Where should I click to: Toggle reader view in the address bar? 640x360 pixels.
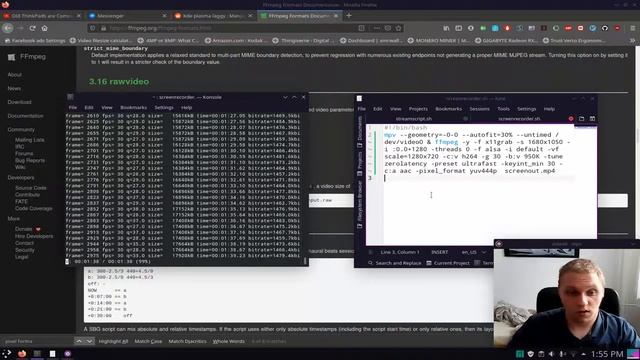[362, 28]
